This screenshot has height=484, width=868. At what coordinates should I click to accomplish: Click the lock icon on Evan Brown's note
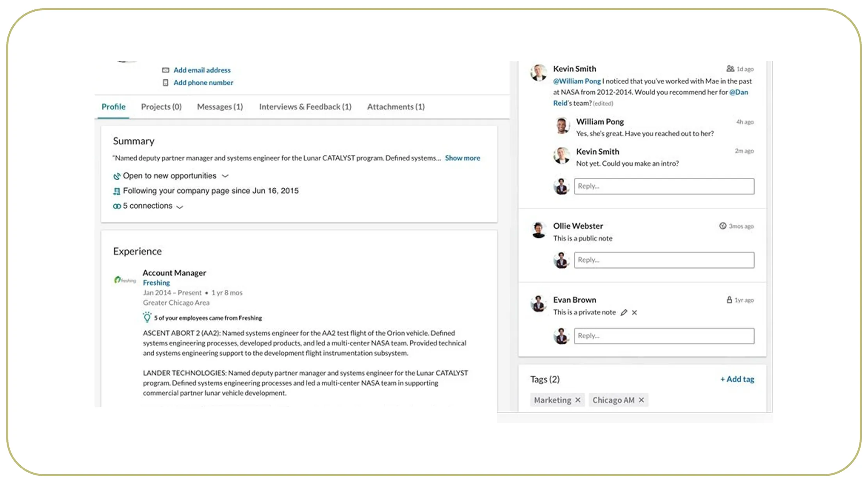(729, 300)
